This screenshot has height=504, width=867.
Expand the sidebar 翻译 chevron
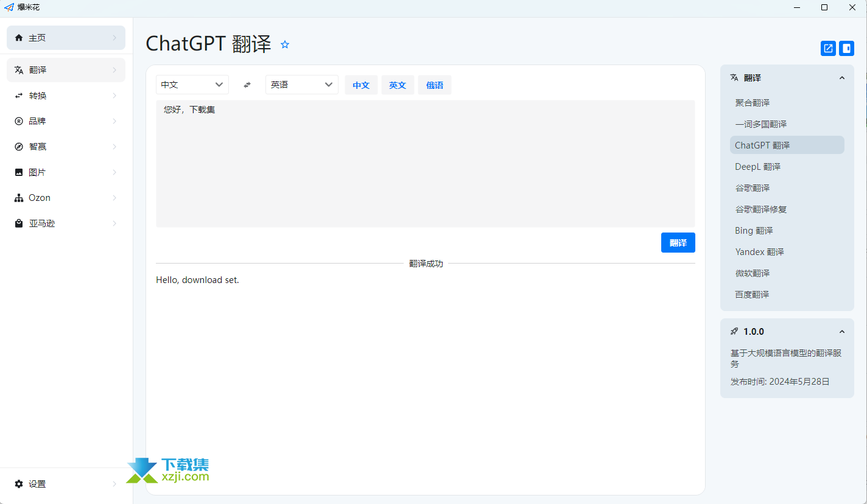(x=114, y=70)
